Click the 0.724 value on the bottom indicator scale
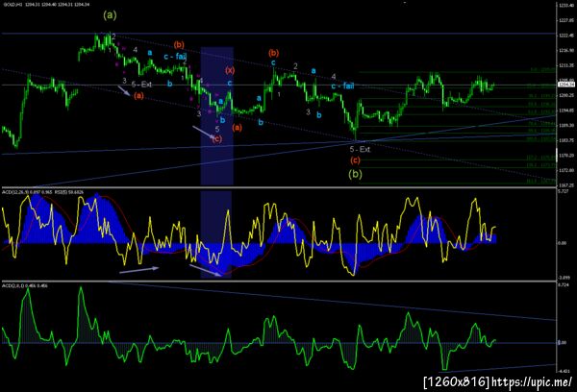577x392 pixels. click(x=564, y=285)
